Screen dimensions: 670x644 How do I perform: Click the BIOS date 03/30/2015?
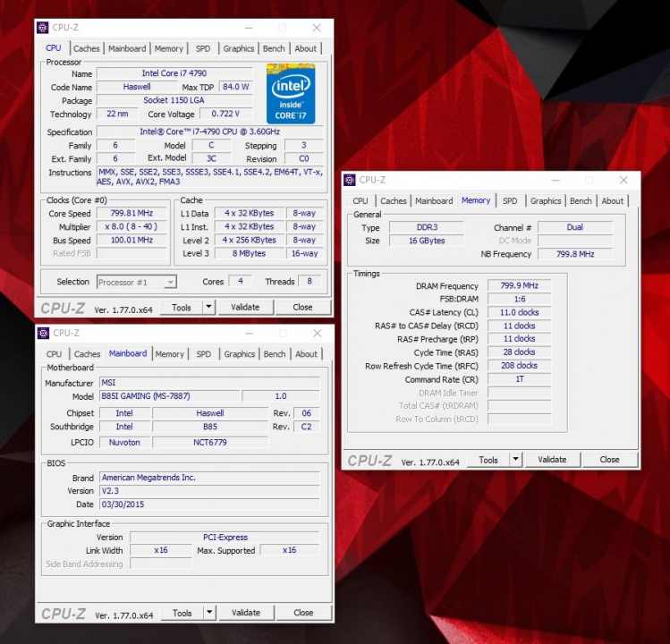210,504
